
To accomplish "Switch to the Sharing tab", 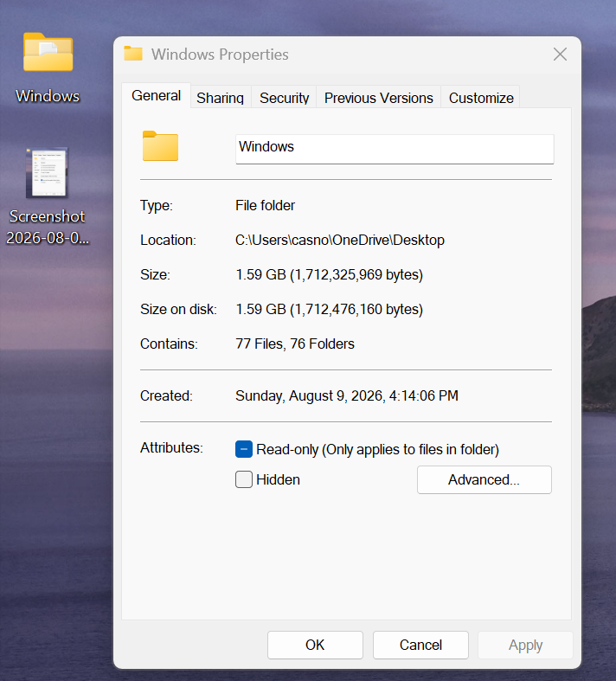I will pos(220,98).
